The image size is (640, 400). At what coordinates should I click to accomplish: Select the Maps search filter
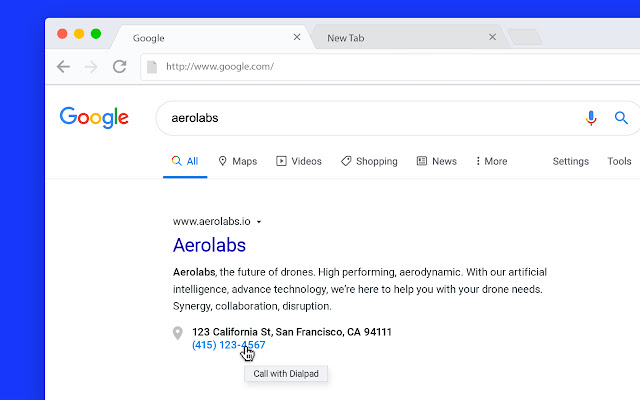point(237,161)
